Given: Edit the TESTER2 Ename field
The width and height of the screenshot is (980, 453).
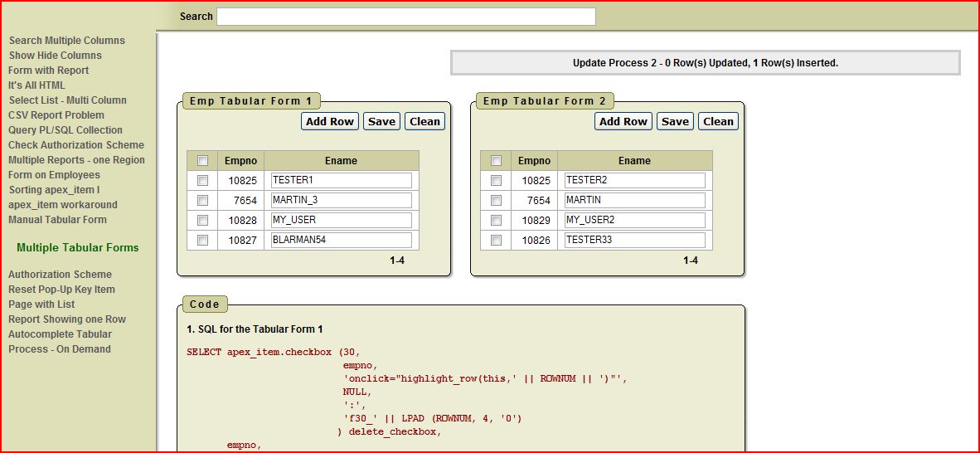Looking at the screenshot, I should point(634,180).
